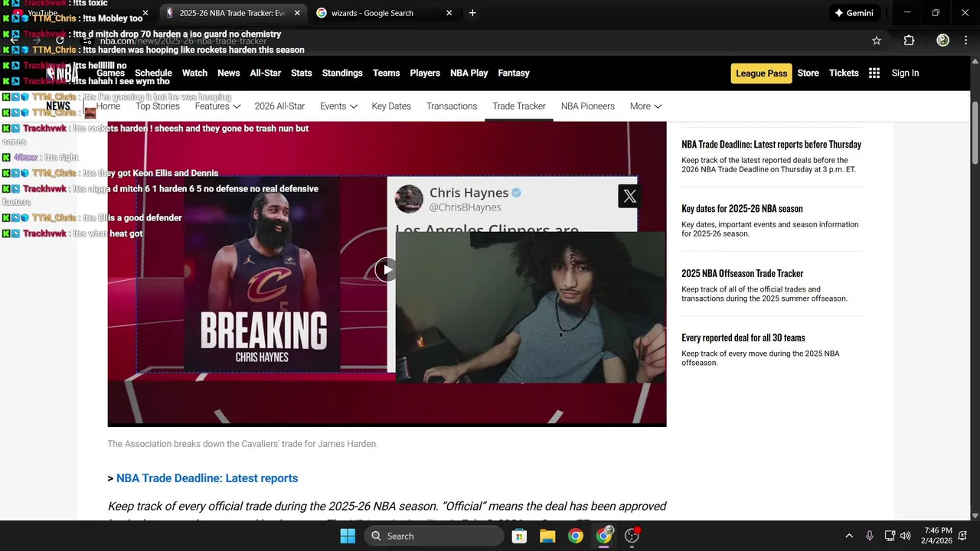Screen dimensions: 980x551
Task: Click Sign In on NBA header
Action: point(905,73)
